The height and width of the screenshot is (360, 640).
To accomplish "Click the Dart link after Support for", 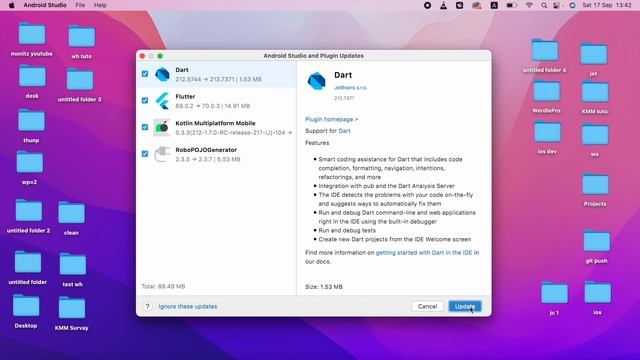I will [344, 131].
